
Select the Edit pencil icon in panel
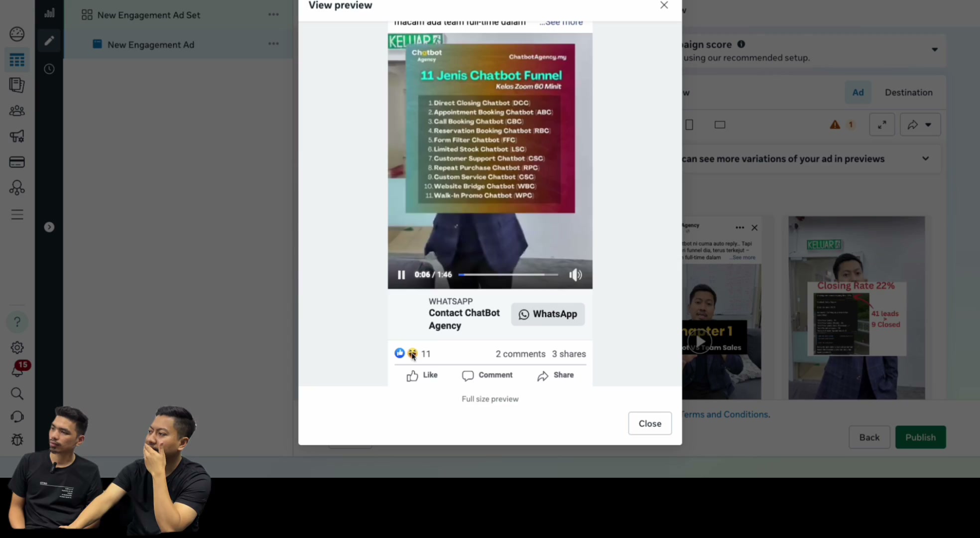[49, 40]
